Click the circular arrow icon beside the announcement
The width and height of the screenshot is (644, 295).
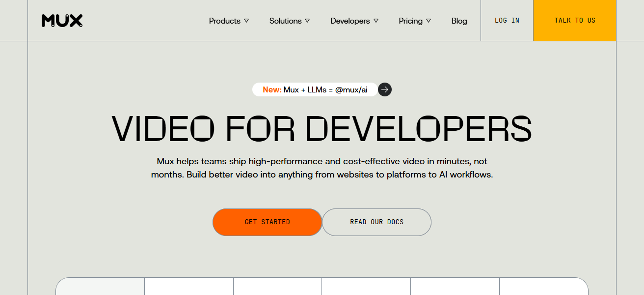(385, 89)
